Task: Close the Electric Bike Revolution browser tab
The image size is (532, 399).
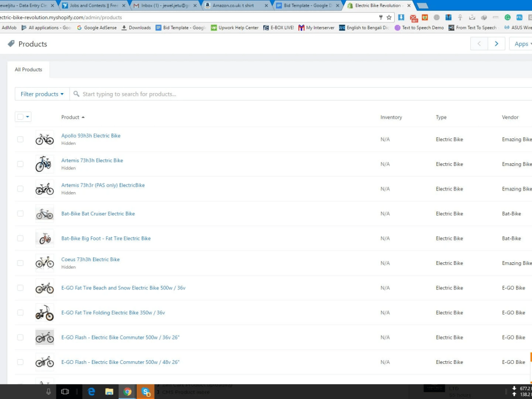Action: click(409, 5)
